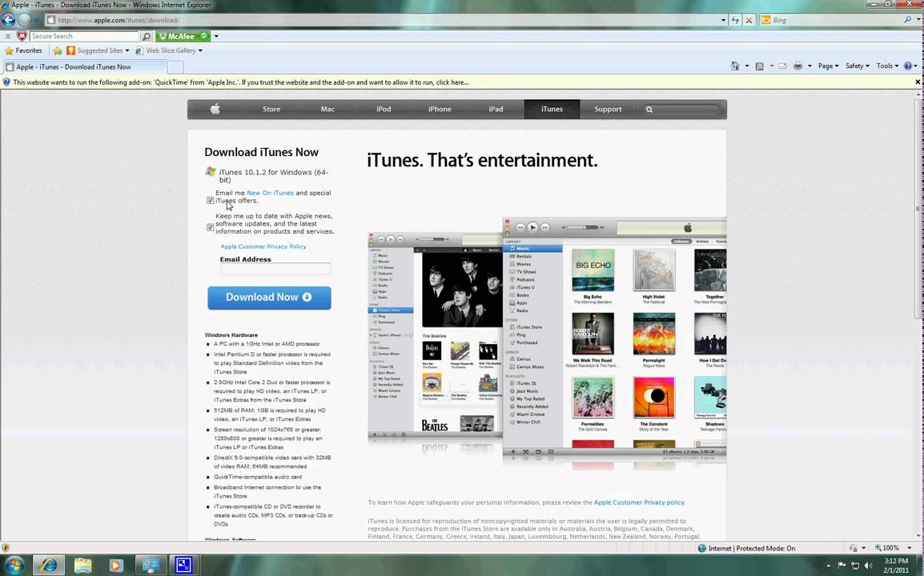Open the search provider dropdown arrow

(918, 20)
